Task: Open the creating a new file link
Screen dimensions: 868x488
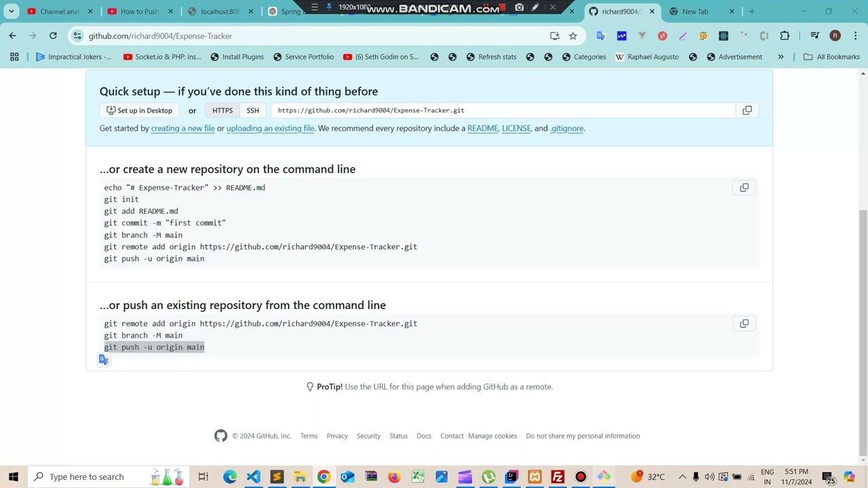Action: [x=183, y=128]
